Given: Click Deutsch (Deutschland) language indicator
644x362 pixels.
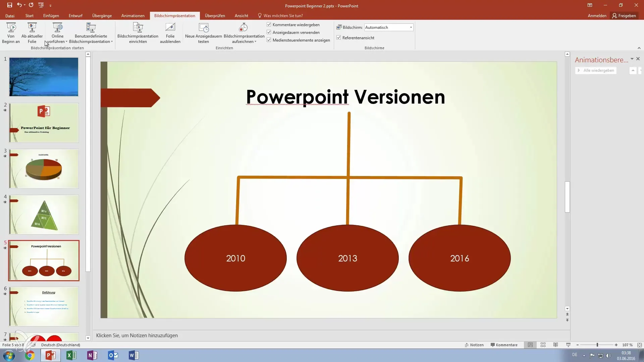Looking at the screenshot, I should [61, 345].
